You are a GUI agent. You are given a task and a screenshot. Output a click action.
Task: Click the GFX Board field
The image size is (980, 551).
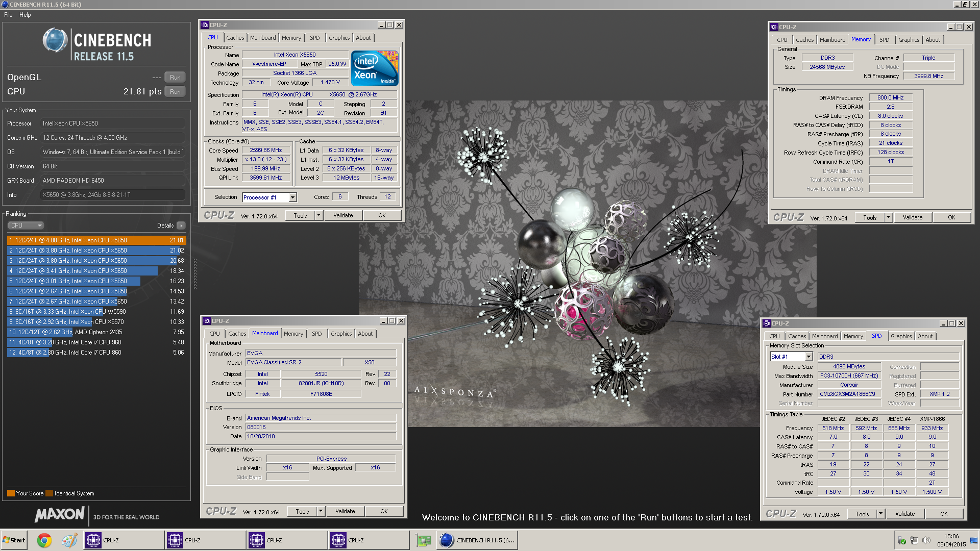click(x=113, y=181)
